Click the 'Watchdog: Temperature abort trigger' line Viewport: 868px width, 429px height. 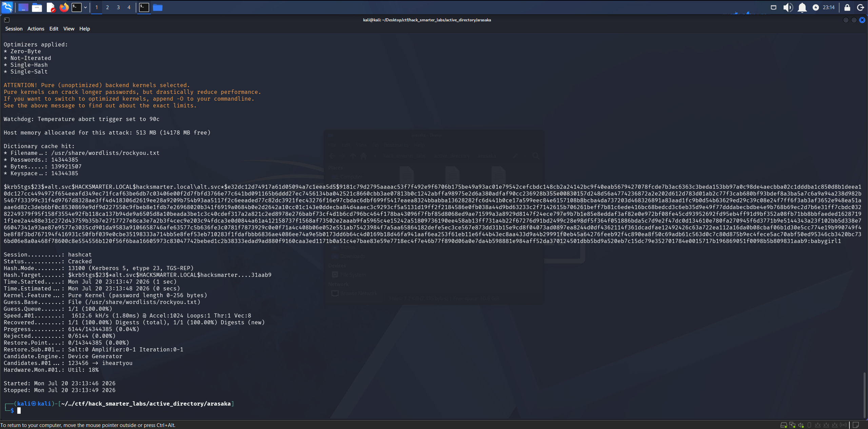pos(82,119)
